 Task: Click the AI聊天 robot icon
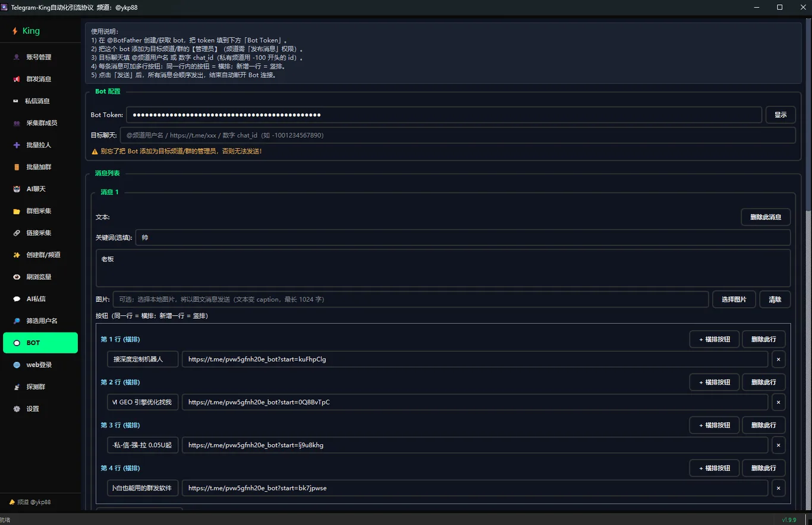17,189
